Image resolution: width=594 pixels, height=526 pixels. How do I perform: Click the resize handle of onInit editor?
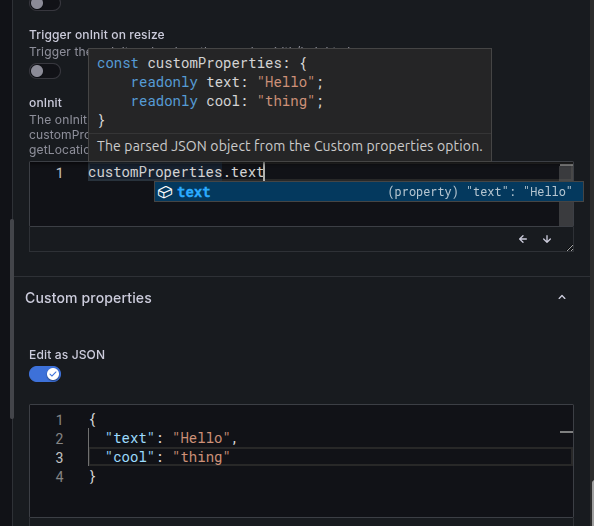pos(570,248)
